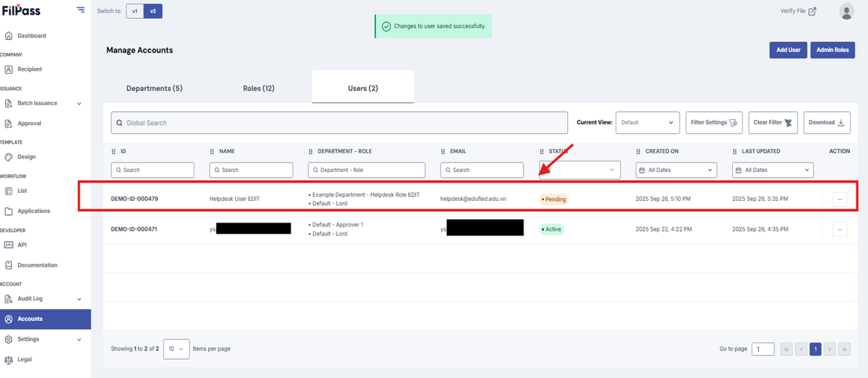The image size is (868, 378).
Task: Switch to version v2
Action: coord(153,11)
